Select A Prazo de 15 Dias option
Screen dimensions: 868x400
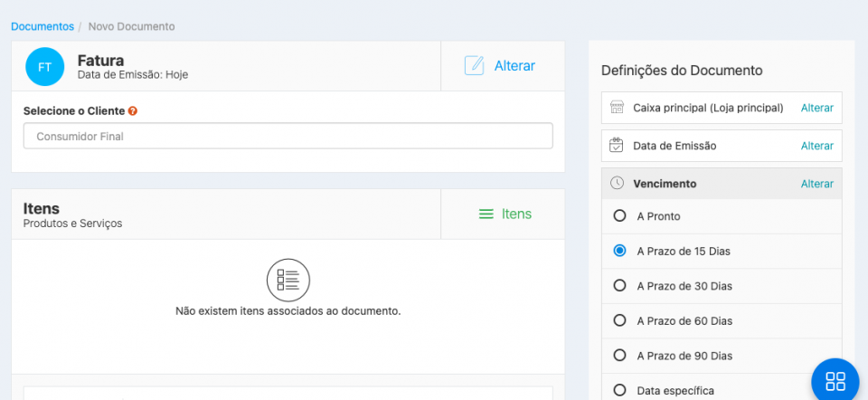coord(619,251)
